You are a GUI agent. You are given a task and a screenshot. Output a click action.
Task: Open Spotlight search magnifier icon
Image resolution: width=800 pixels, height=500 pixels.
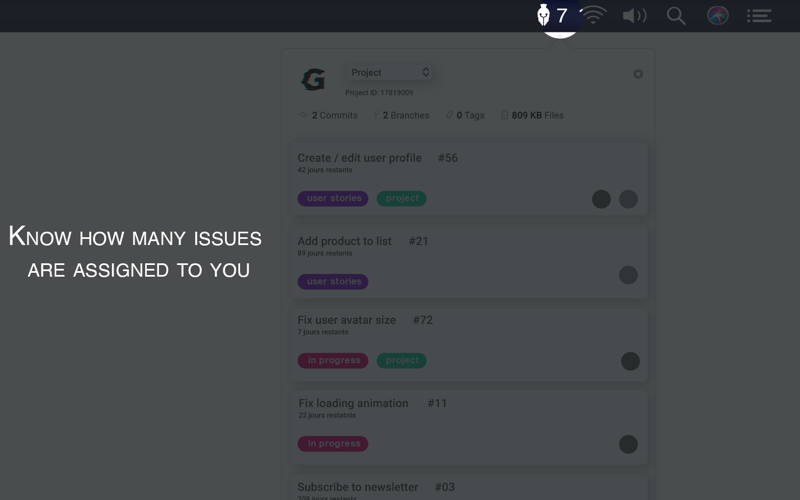pyautogui.click(x=676, y=16)
